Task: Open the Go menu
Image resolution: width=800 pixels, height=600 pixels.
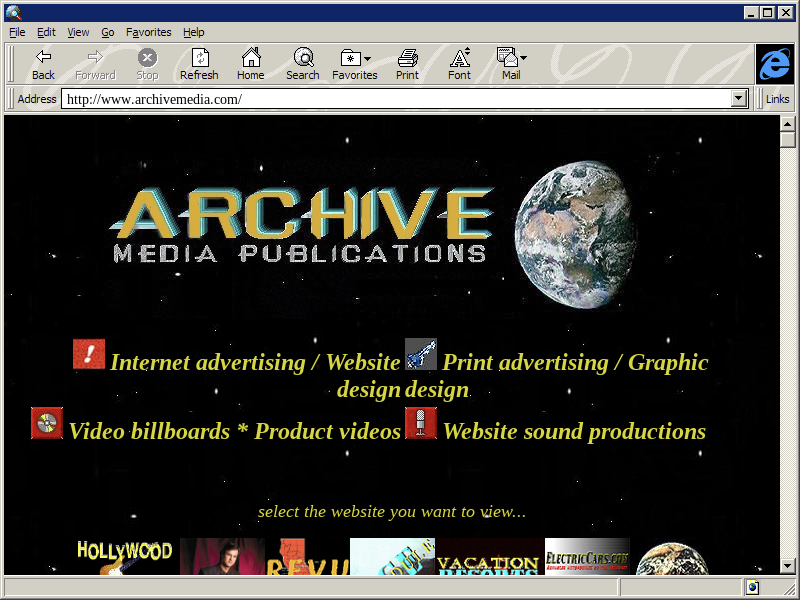Action: 108,32
